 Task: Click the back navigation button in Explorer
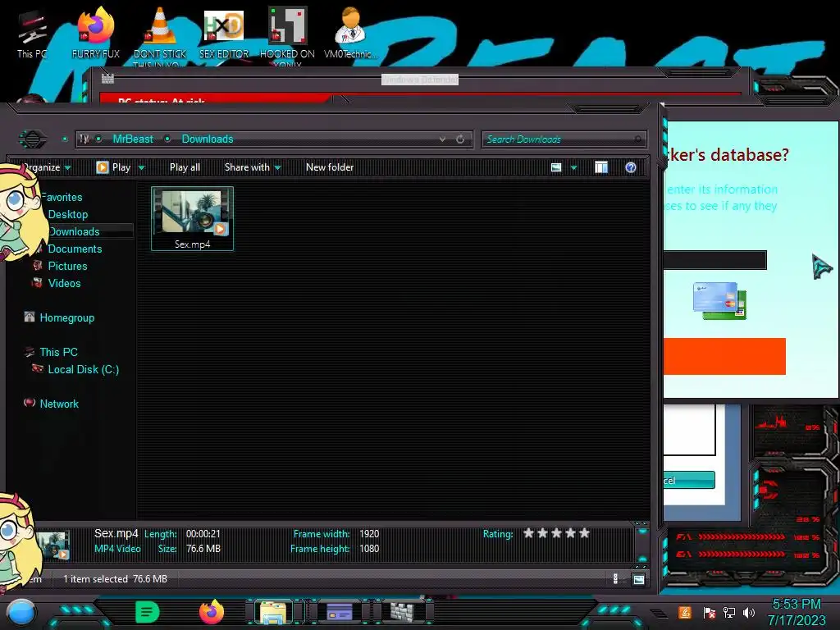tap(33, 139)
